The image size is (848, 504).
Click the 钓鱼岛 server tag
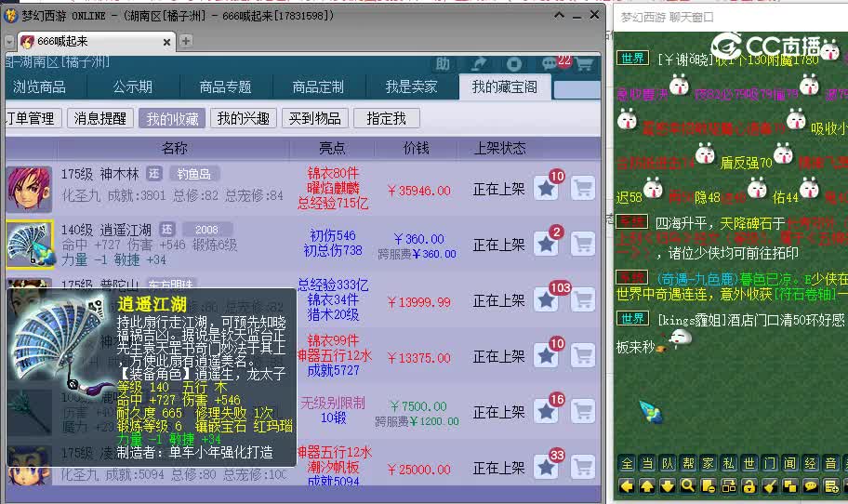pos(194,174)
